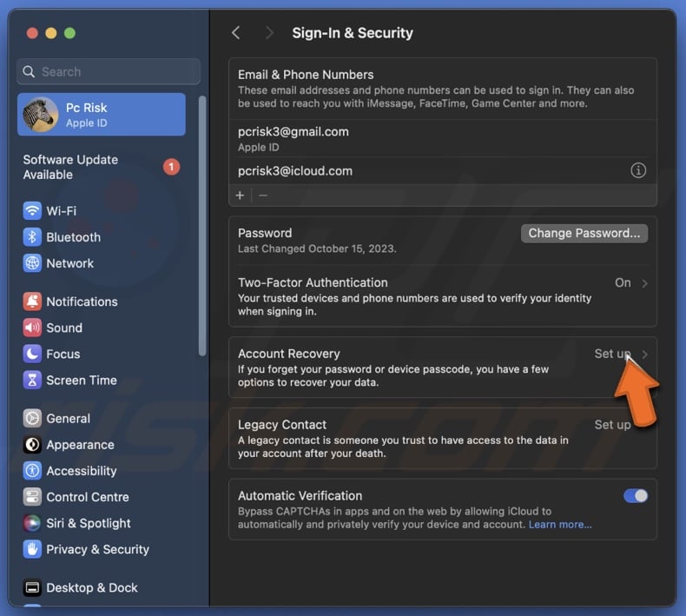
Task: Click the Bluetooth icon in sidebar
Action: (x=32, y=237)
